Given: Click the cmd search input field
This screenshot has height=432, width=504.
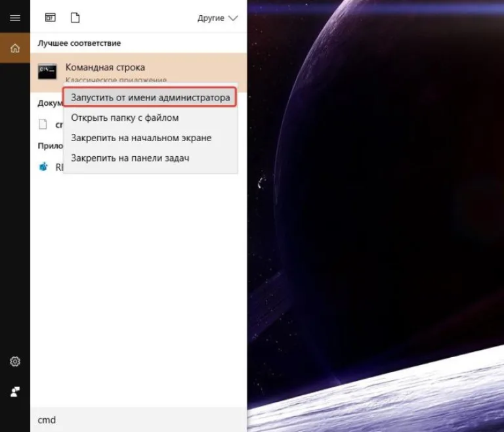Looking at the screenshot, I should pos(138,420).
